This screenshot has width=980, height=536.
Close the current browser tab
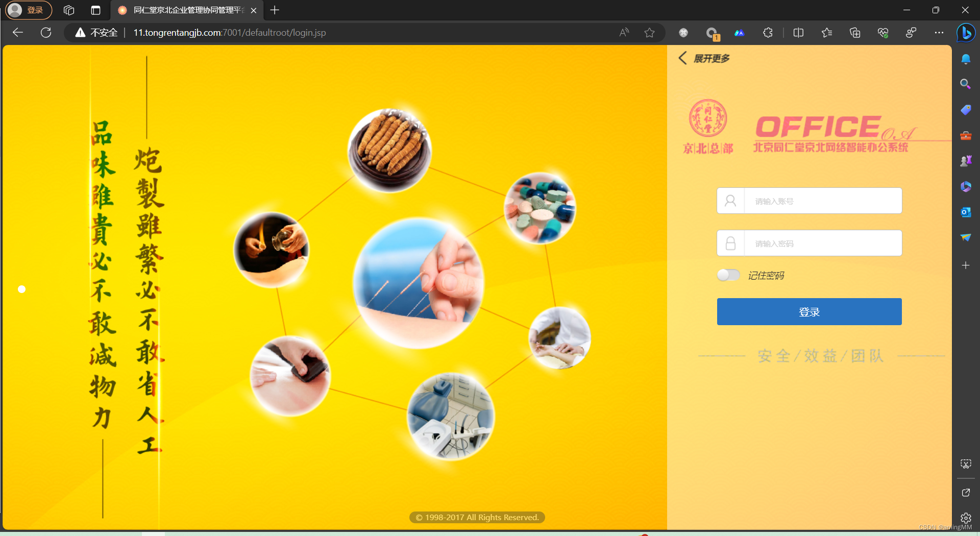[x=254, y=10]
